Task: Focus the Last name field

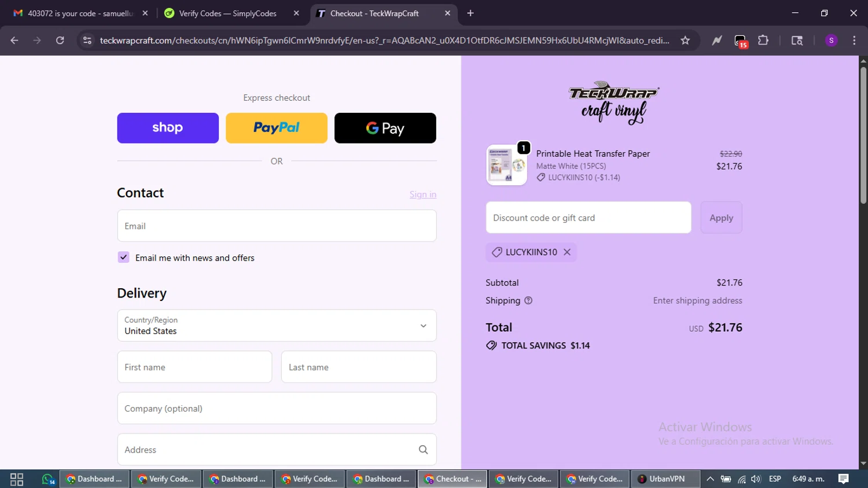Action: click(359, 367)
